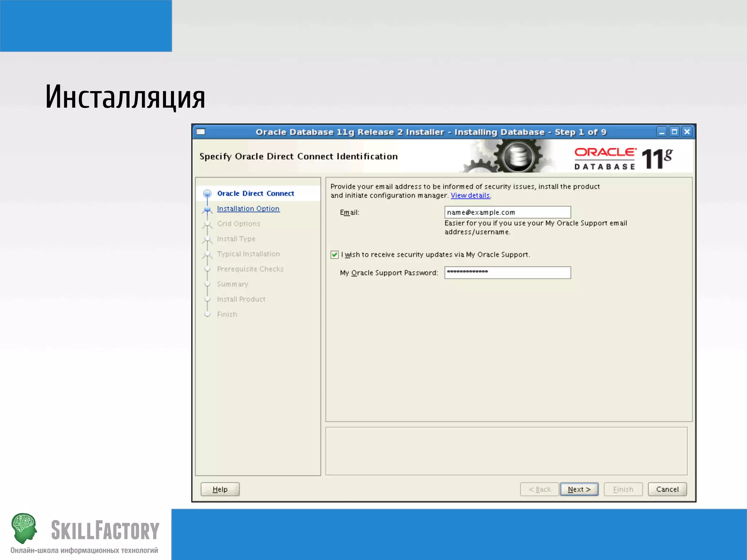
Task: Click the My Oracle Support Password label
Action: [389, 273]
